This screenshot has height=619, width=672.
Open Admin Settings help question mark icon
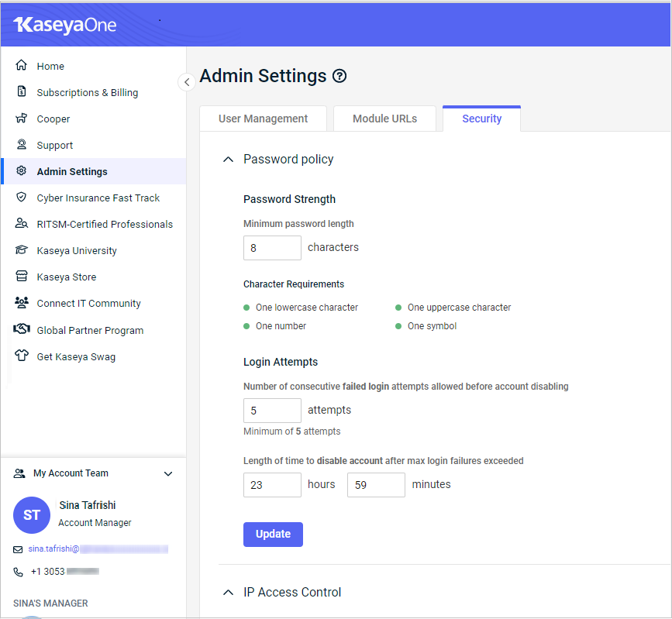pos(339,76)
